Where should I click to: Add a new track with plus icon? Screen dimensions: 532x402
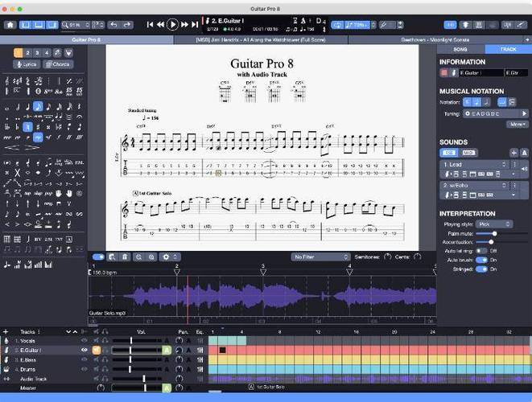[x=6, y=331]
